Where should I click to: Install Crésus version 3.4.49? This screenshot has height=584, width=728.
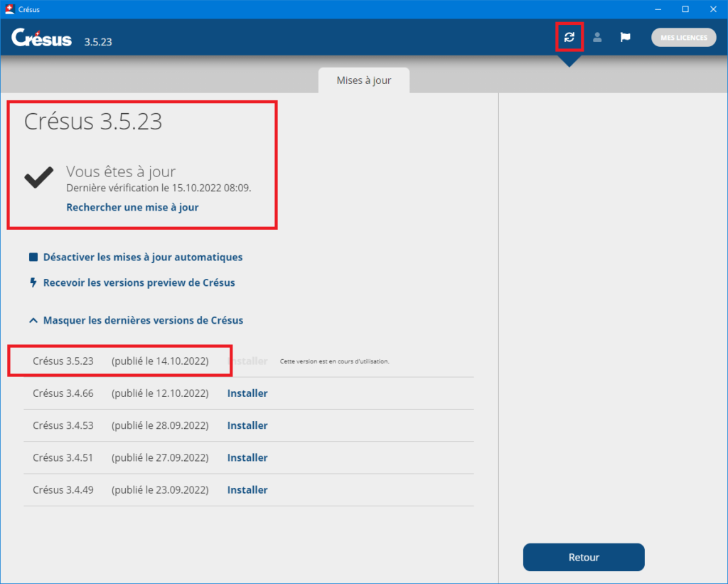tap(247, 489)
